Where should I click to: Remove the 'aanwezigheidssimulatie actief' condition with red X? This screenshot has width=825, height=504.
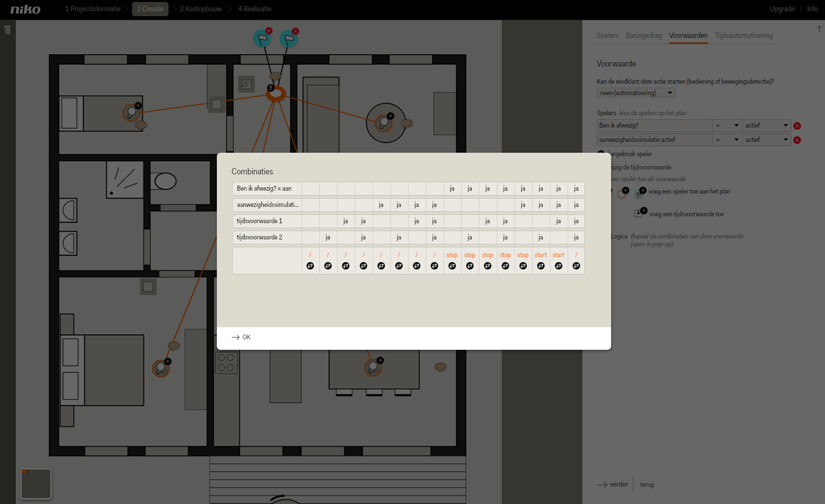point(797,140)
